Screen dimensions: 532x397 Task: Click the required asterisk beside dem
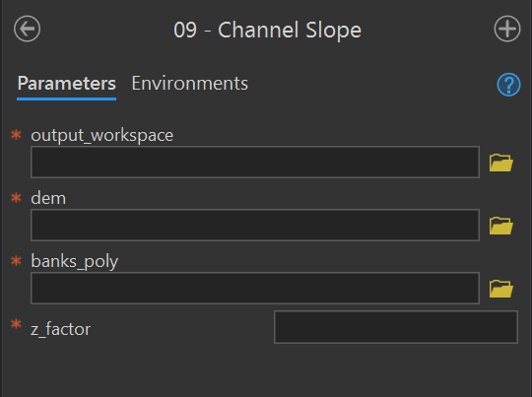click(16, 197)
